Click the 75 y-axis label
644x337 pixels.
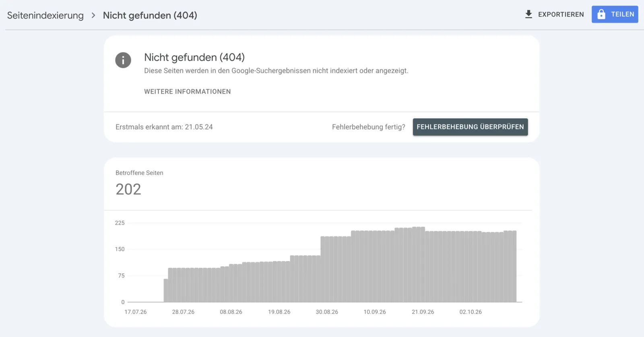(x=121, y=276)
